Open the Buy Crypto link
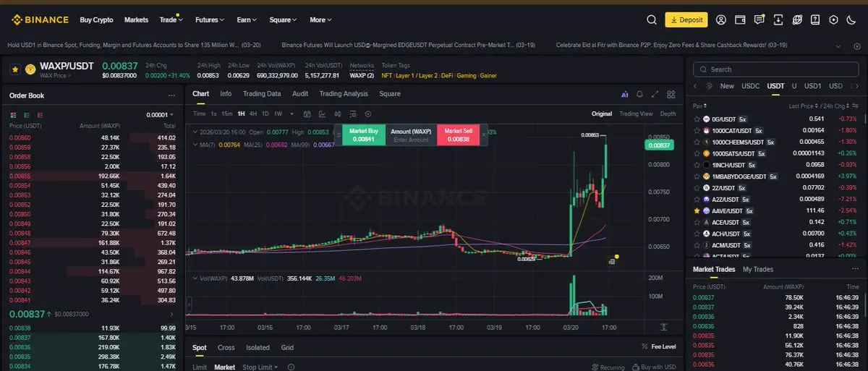This screenshot has width=868, height=371. coord(96,20)
